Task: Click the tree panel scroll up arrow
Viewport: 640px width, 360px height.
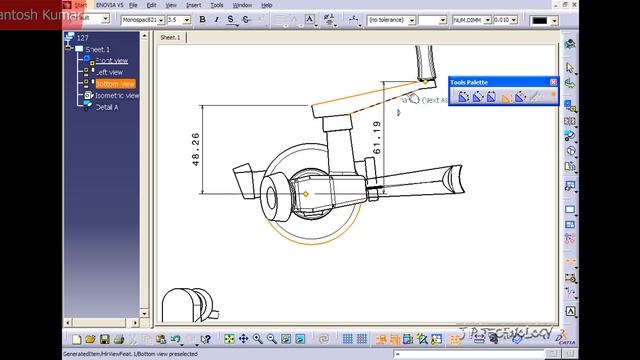Action: click(144, 36)
